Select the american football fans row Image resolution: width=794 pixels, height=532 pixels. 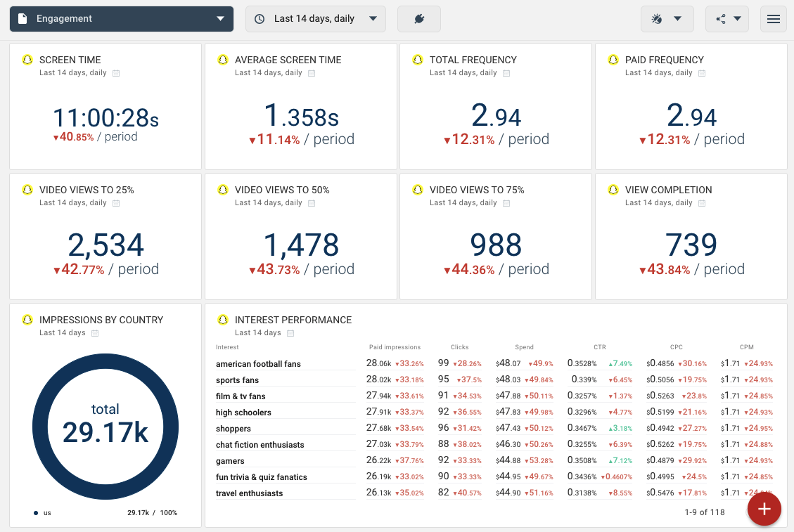click(495, 363)
